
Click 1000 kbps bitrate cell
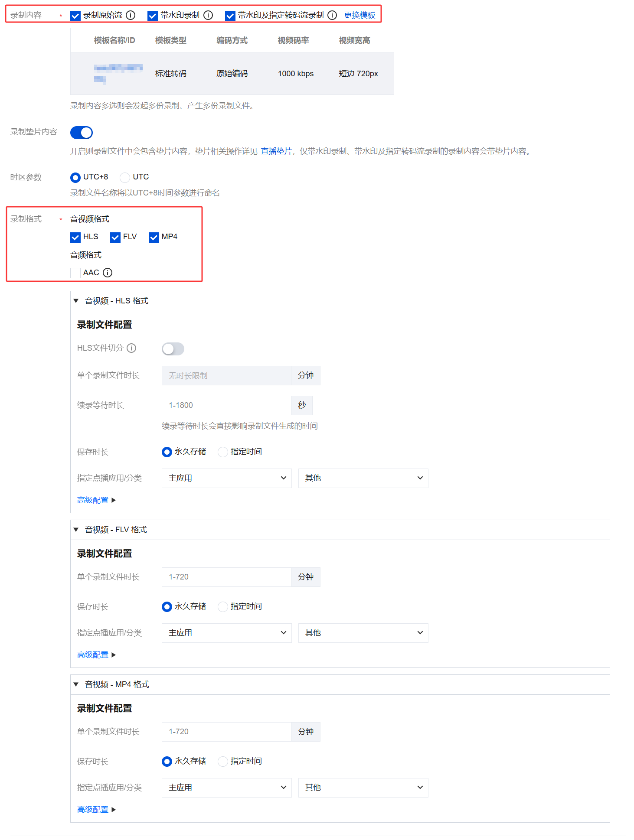(296, 74)
